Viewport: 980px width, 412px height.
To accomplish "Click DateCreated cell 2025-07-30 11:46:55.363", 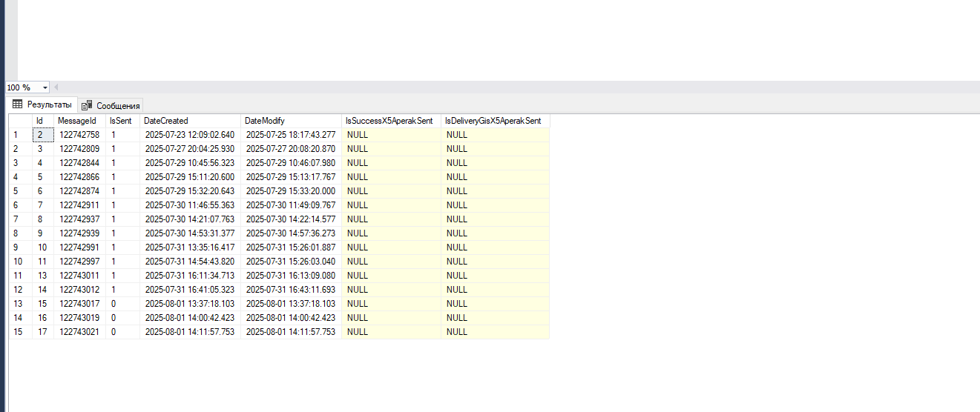I will pyautogui.click(x=191, y=205).
